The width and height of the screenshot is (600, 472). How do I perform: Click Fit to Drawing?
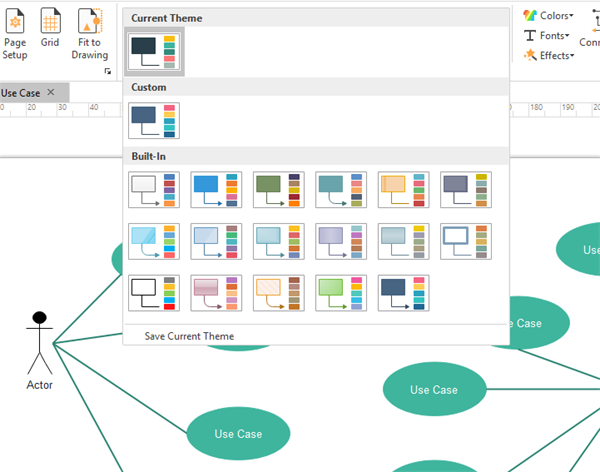click(x=90, y=34)
